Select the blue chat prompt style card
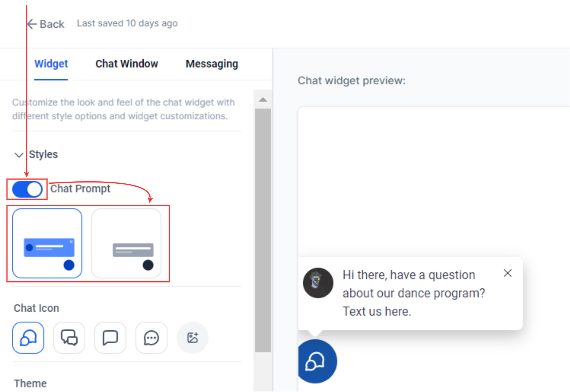This screenshot has height=392, width=570. coord(47,243)
